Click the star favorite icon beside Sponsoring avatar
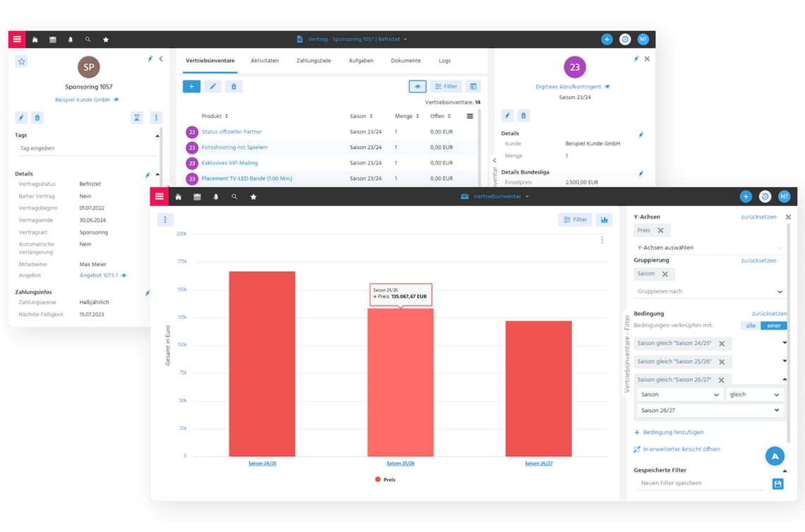Viewport: 805px width, 532px height. [x=21, y=61]
